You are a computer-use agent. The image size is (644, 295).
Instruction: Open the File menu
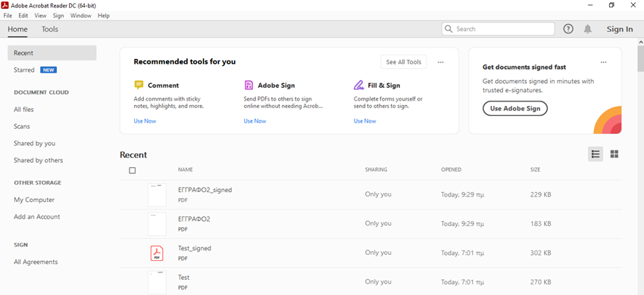[x=8, y=16]
